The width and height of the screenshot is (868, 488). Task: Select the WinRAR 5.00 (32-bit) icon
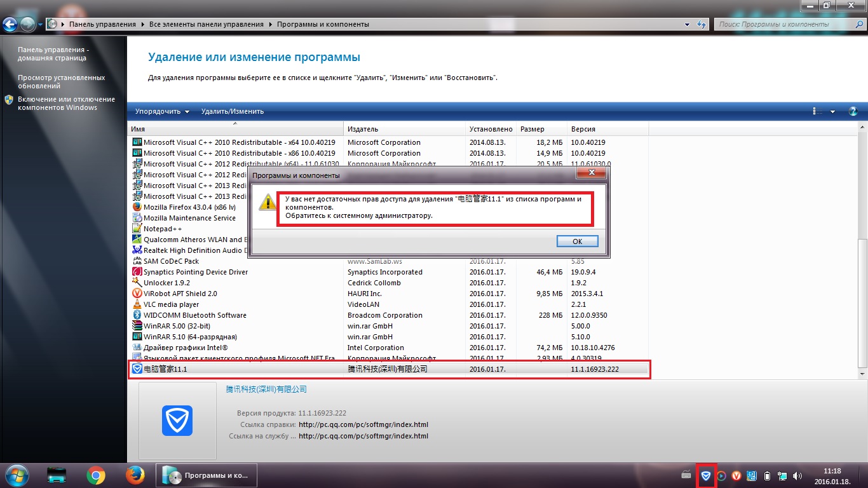(137, 326)
